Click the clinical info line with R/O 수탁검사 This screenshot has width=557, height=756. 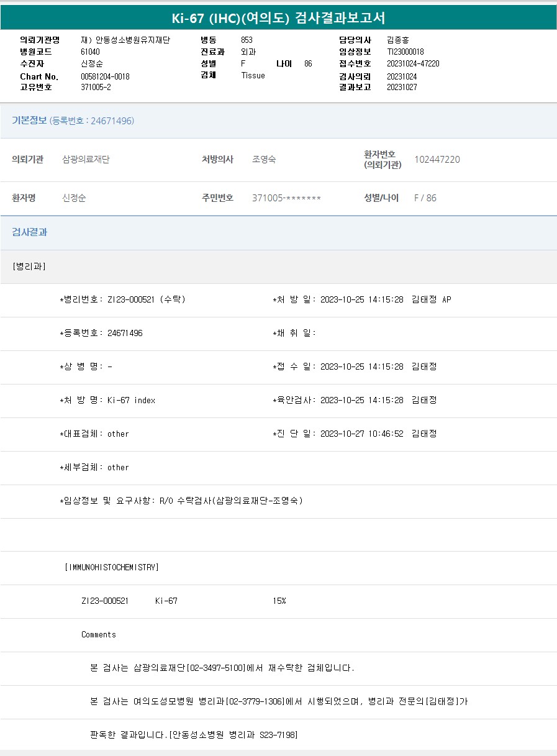point(181,501)
